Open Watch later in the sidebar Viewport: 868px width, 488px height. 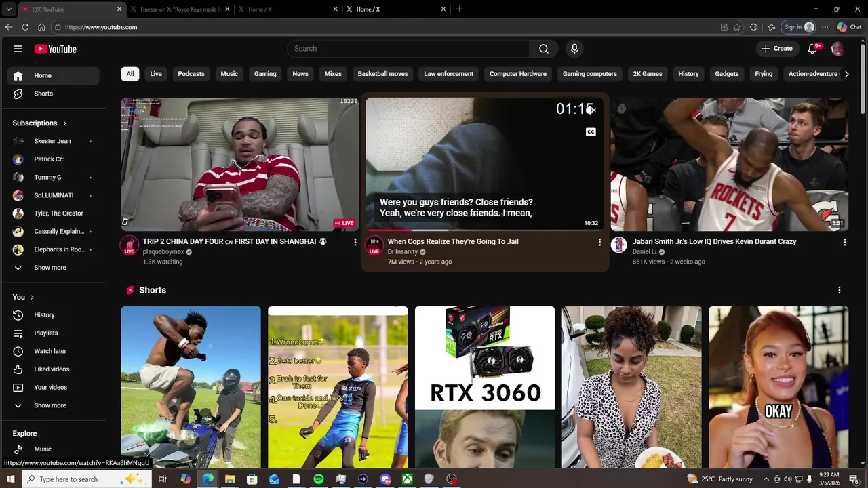(53, 351)
